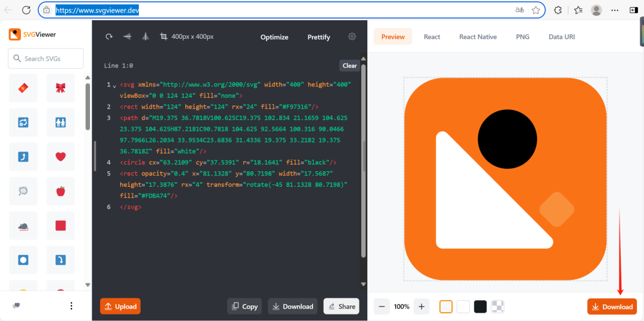The height and width of the screenshot is (321, 644).
Task: Collapse code line 1 fold arrow
Action: click(114, 86)
